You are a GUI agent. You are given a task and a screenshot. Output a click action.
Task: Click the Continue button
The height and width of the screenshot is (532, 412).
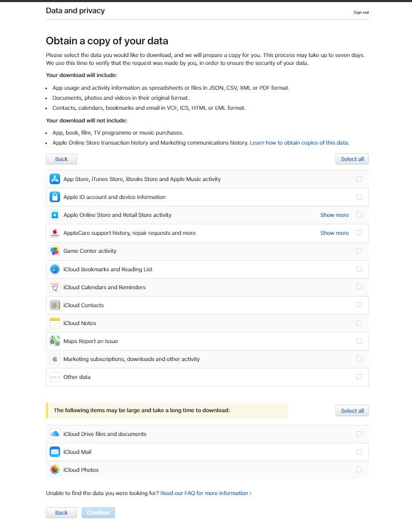click(x=98, y=512)
